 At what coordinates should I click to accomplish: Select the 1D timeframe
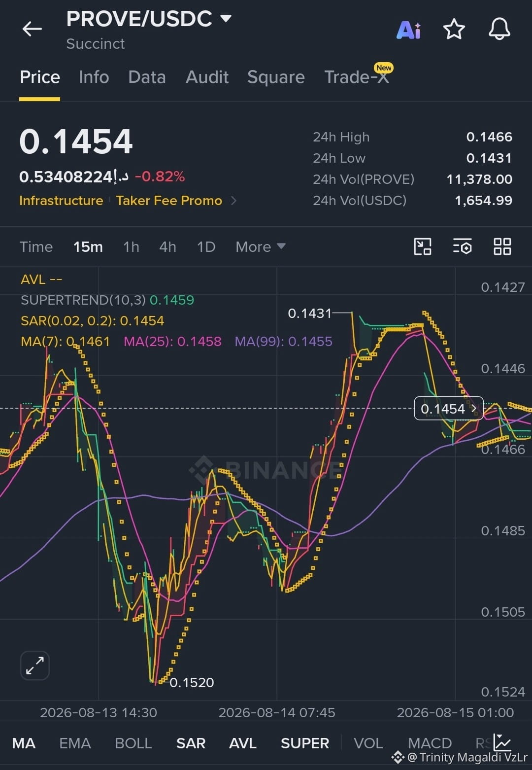click(x=206, y=246)
